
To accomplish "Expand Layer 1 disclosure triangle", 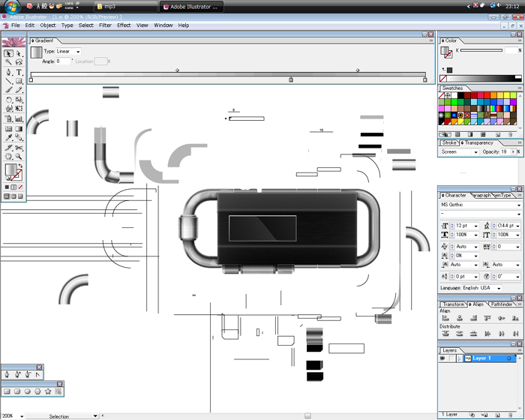I will pyautogui.click(x=459, y=358).
